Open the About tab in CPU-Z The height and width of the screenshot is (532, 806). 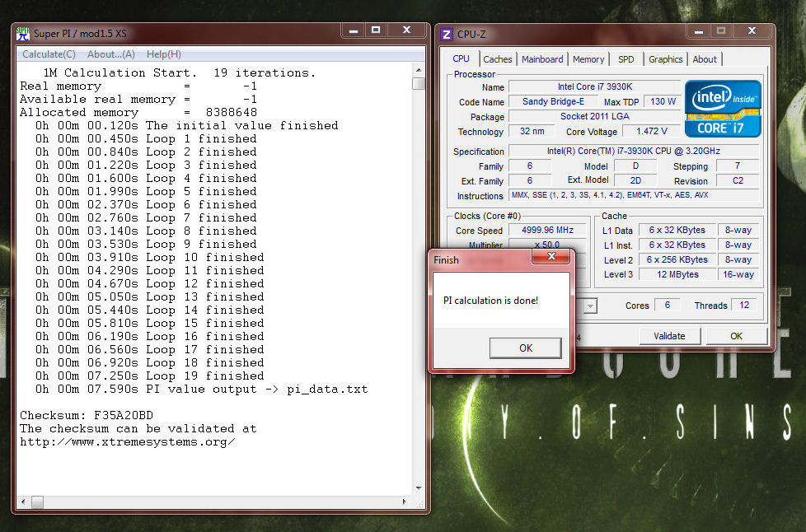tap(705, 59)
